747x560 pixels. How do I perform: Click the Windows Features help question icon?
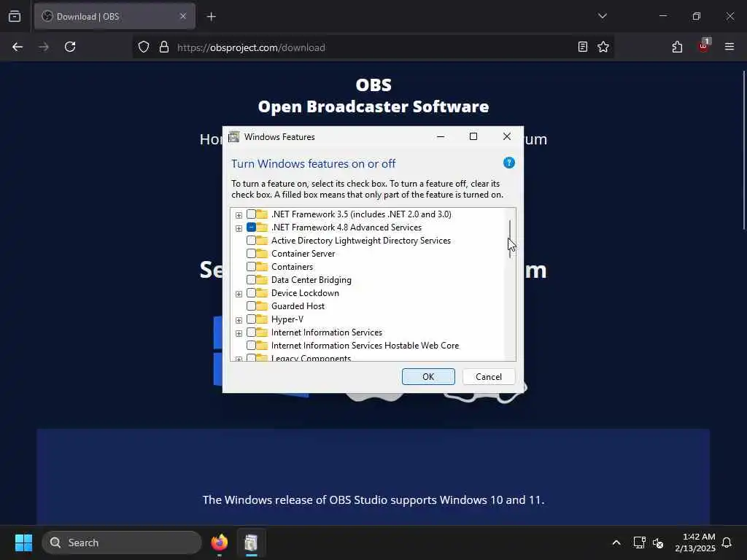point(508,163)
